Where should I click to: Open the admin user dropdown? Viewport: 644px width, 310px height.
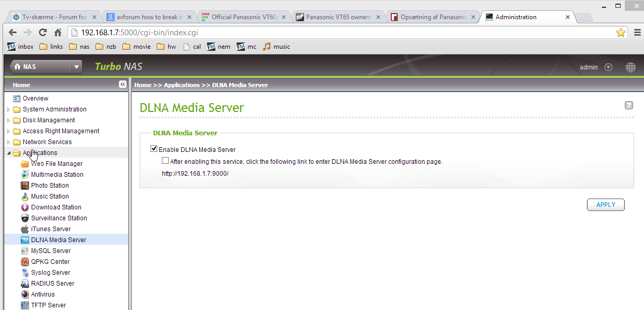(x=609, y=67)
